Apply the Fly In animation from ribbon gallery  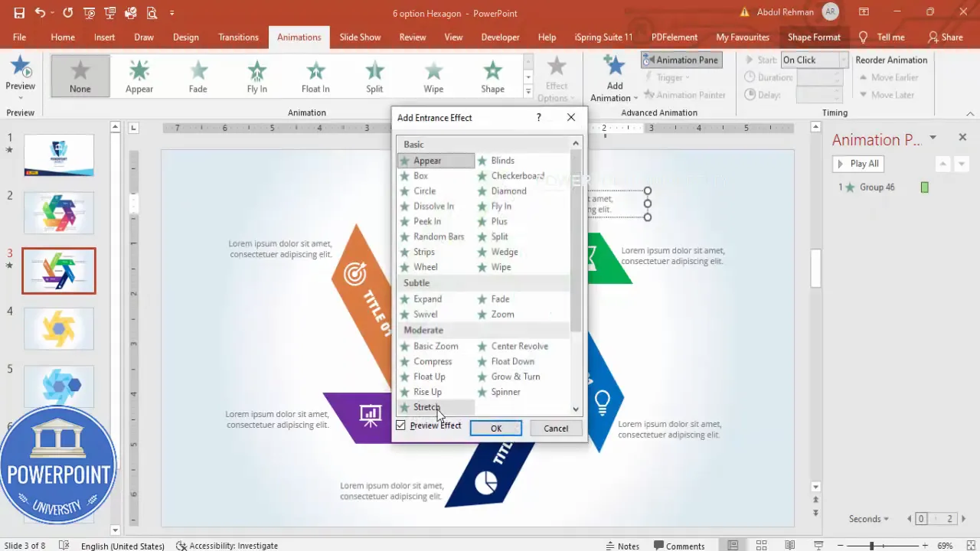[257, 77]
